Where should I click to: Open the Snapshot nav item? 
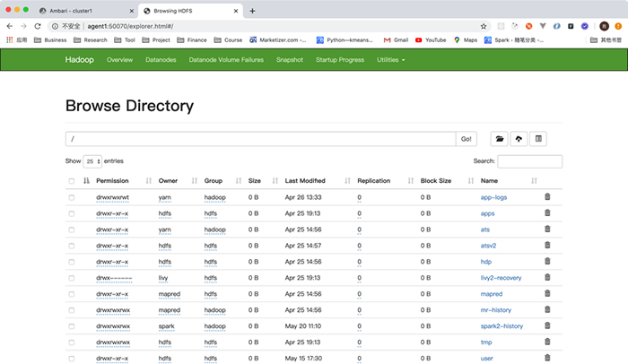tap(290, 60)
